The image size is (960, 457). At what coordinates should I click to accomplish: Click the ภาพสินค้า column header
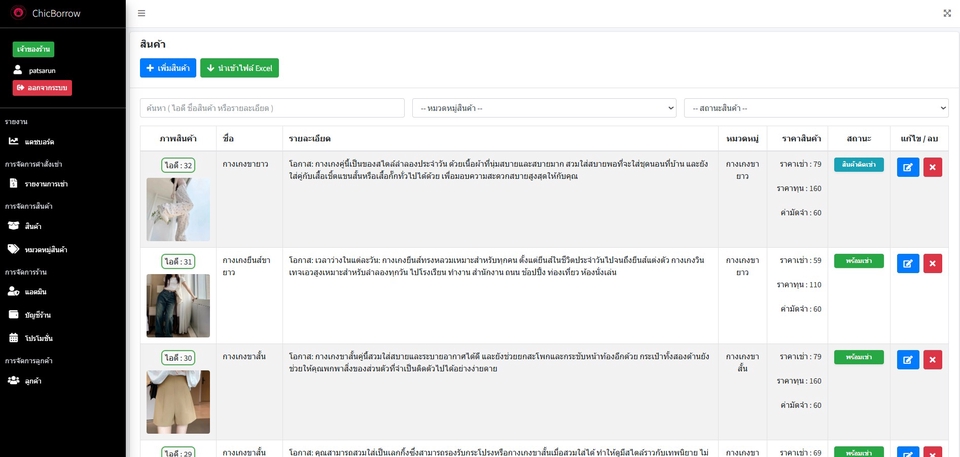click(178, 139)
